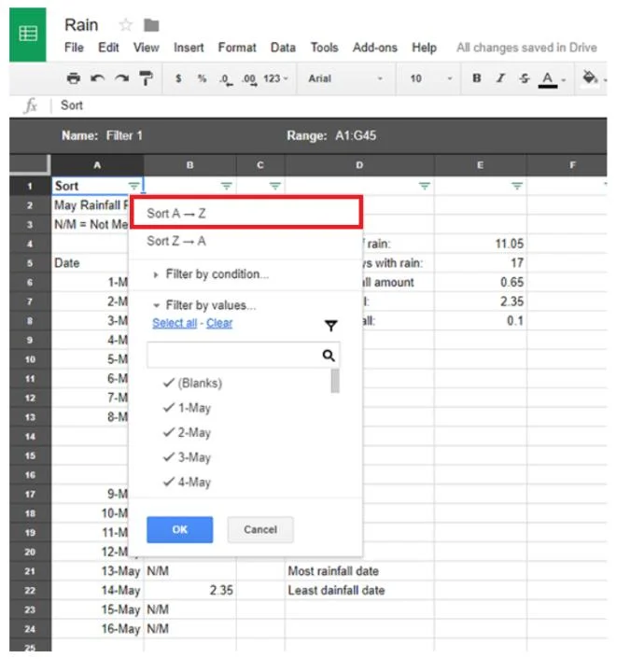Open the Help menu
This screenshot has width=644, height=672.
click(424, 48)
